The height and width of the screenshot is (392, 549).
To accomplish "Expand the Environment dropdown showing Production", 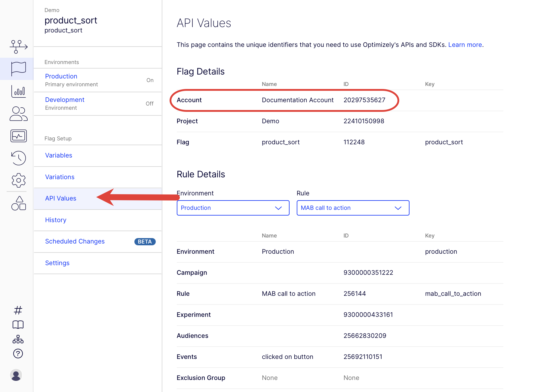I will [x=233, y=208].
